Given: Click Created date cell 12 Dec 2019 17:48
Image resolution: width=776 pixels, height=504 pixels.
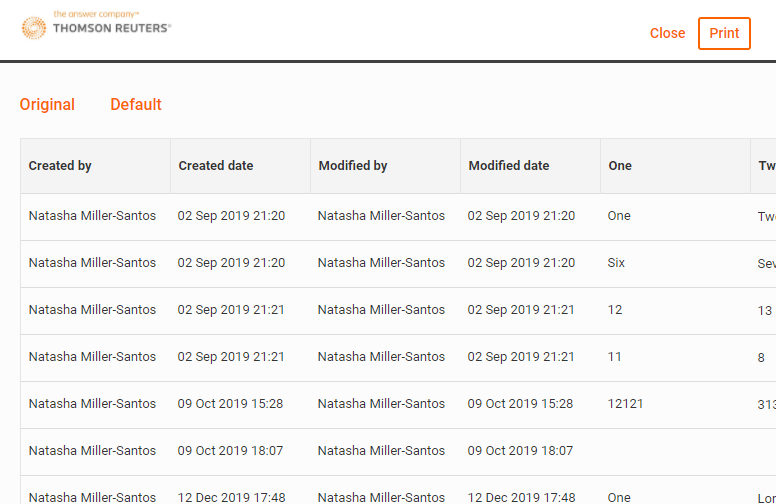Looking at the screenshot, I should click(x=231, y=497).
